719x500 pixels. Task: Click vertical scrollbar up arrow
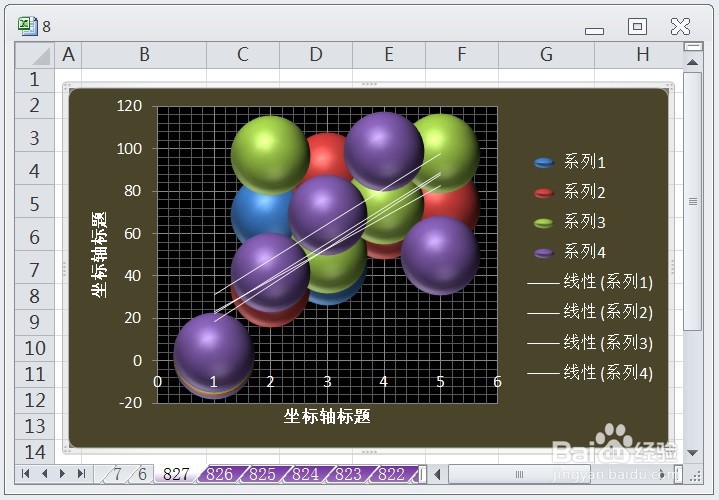[x=693, y=62]
